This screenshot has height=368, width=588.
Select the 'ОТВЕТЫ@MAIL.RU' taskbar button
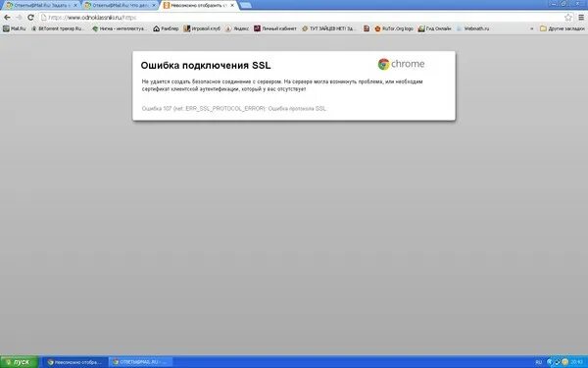[140, 362]
